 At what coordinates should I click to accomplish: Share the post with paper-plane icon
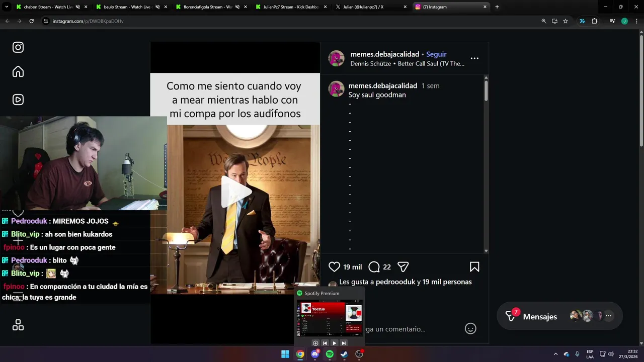403,267
